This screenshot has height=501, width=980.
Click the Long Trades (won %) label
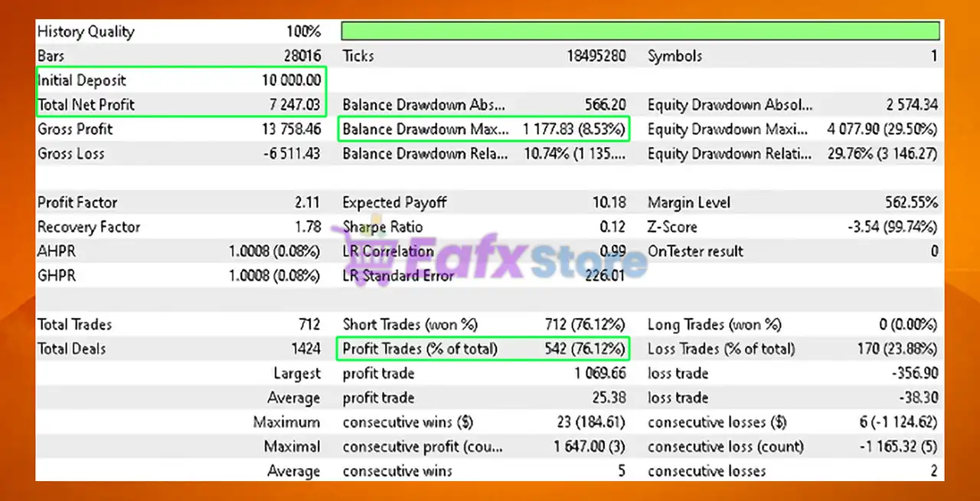pyautogui.click(x=714, y=325)
